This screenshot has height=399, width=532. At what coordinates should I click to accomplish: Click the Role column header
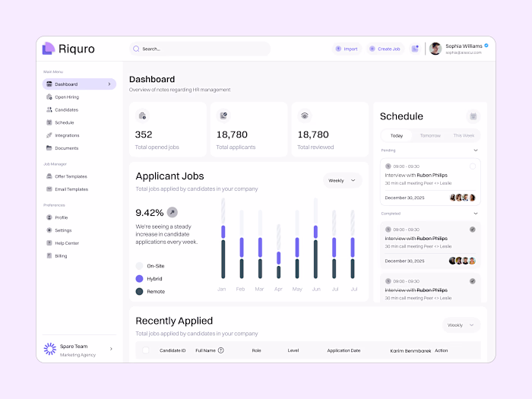(257, 350)
